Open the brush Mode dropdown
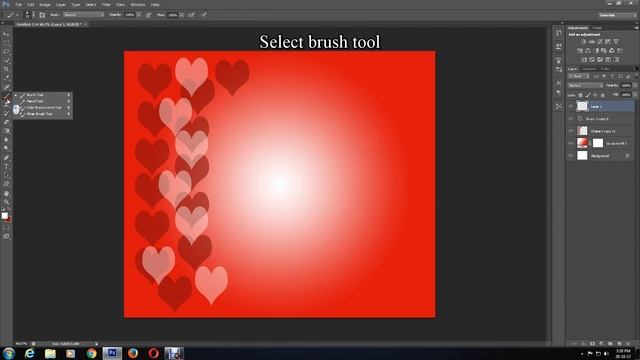This screenshot has height=360, width=640. pyautogui.click(x=84, y=15)
